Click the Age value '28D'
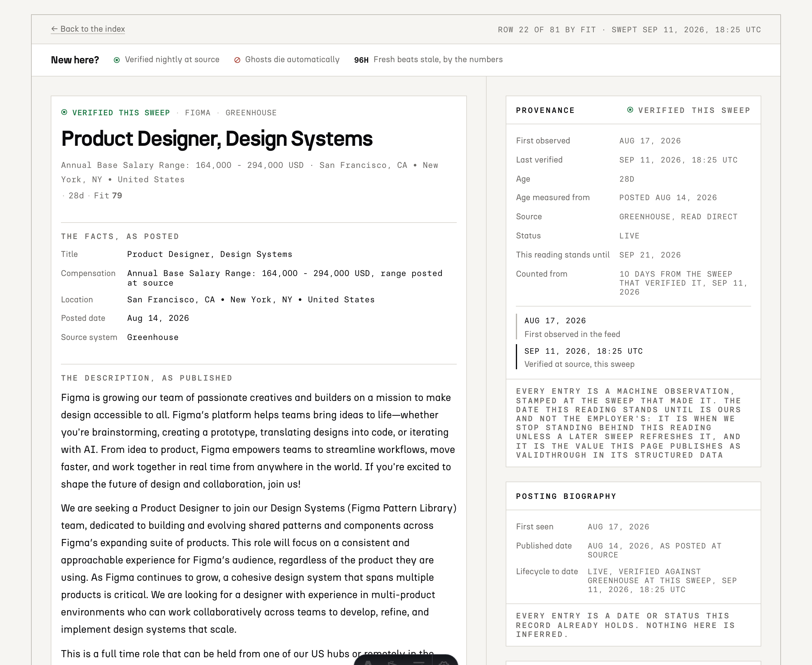 coord(627,179)
